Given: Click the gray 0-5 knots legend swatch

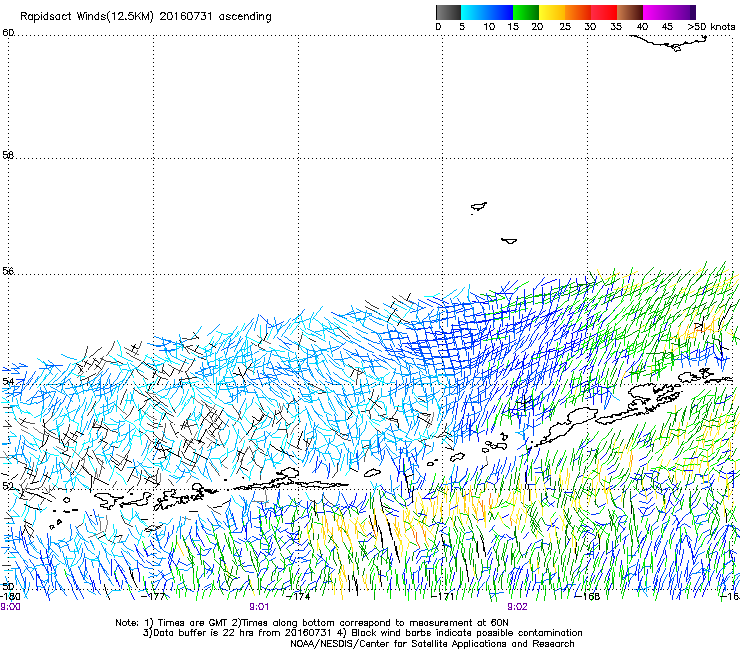Looking at the screenshot, I should point(448,12).
